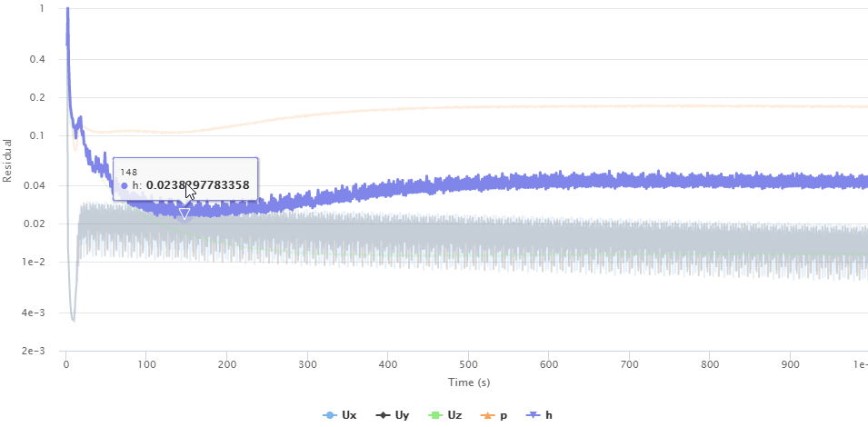Image resolution: width=868 pixels, height=427 pixels.
Task: Click the p orange triangle legend marker
Action: pos(487,415)
